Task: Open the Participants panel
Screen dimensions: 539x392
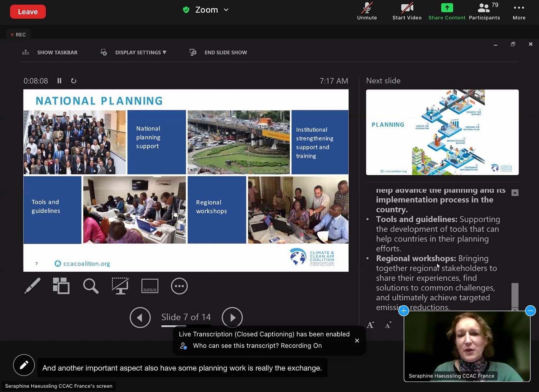Action: pyautogui.click(x=484, y=11)
